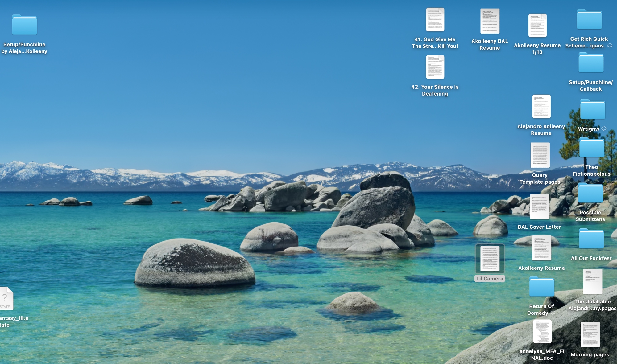The width and height of the screenshot is (617, 364).
Task: Click the Alejandro Kolleeny Resume document
Action: (x=541, y=107)
